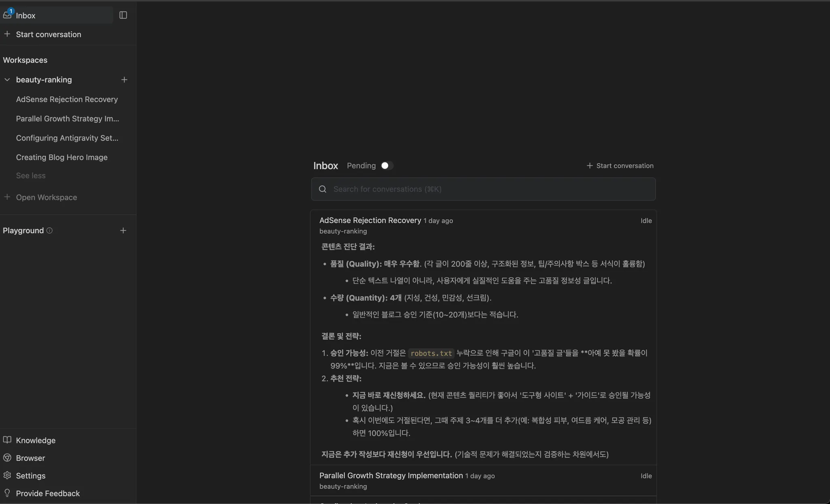Add new Playground with plus icon

(x=123, y=231)
